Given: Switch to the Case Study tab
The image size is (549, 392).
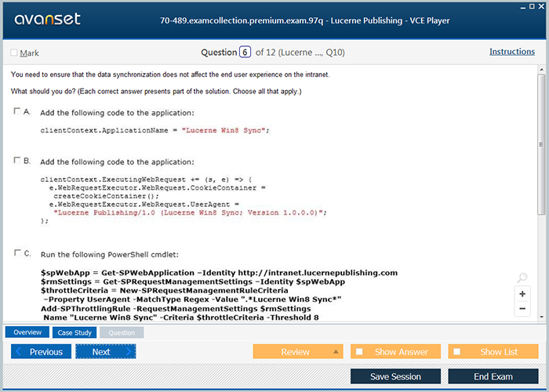Looking at the screenshot, I should click(75, 332).
